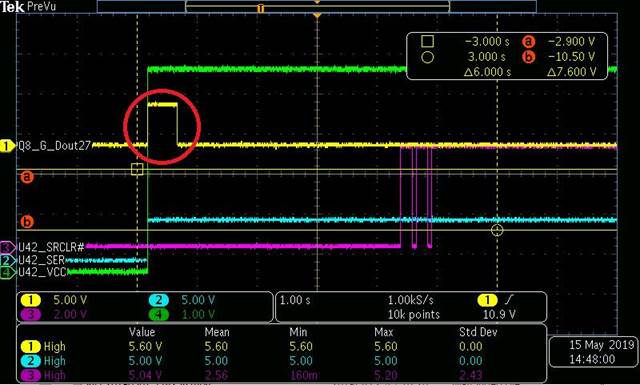Click channel 3 marker beside U42_SRCLR#
This screenshot has width=640, height=385.
pos(7,247)
